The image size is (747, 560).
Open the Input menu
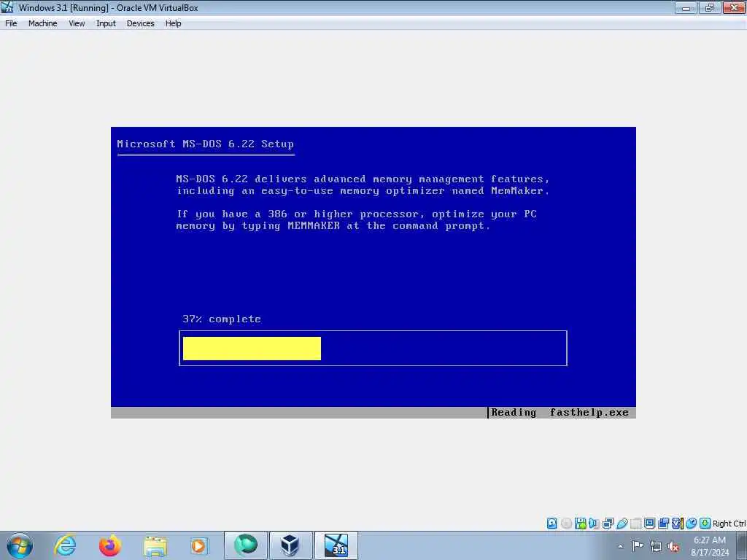pos(106,23)
